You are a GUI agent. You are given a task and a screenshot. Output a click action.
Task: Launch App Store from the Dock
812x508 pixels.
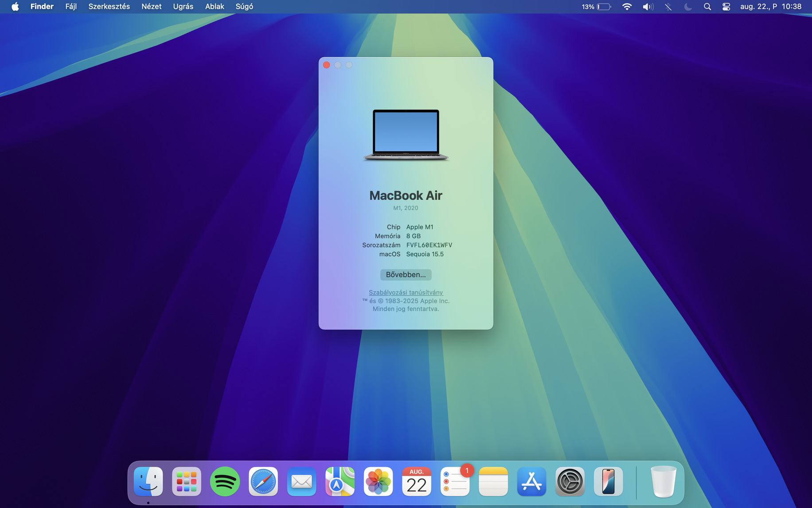(531, 481)
